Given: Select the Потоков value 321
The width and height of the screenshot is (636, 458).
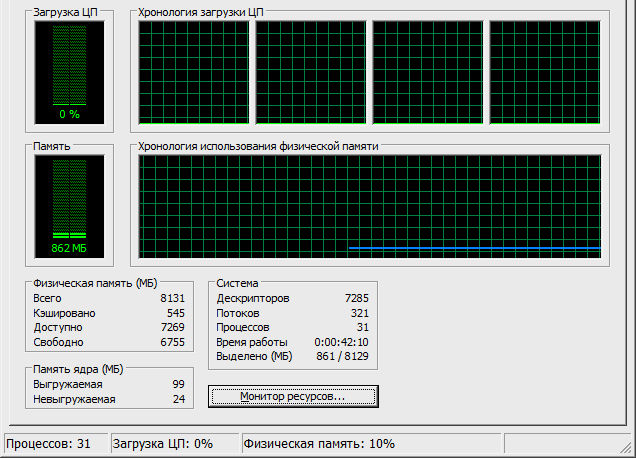Looking at the screenshot, I should [x=360, y=313].
